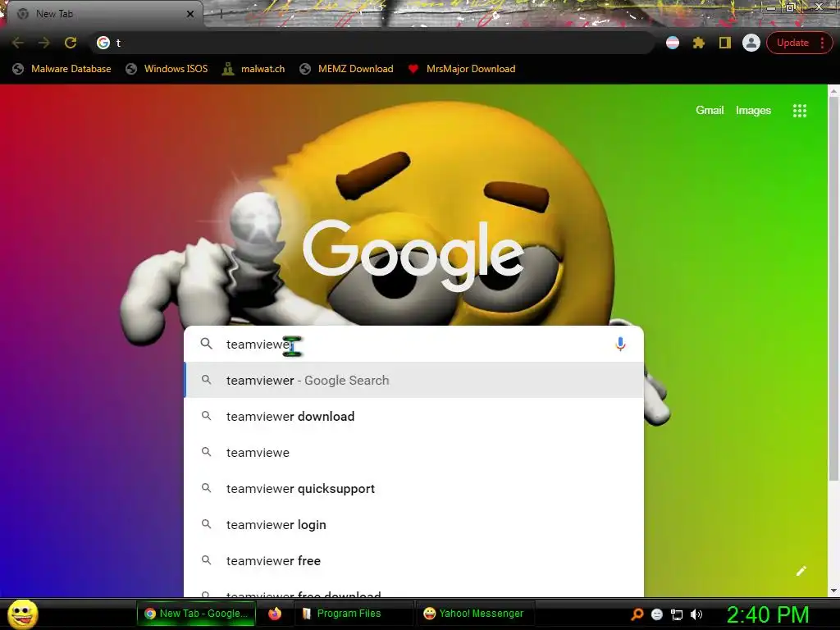The height and width of the screenshot is (630, 840).
Task: Customize page with the pencil icon
Action: [801, 571]
